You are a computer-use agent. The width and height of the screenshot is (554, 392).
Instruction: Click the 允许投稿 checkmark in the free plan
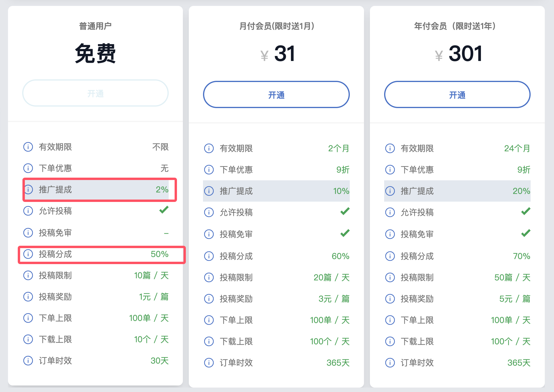164,210
